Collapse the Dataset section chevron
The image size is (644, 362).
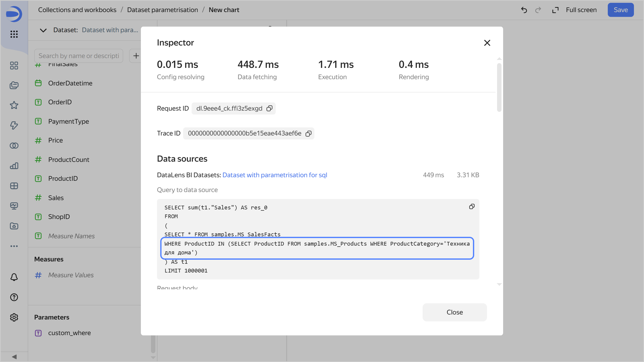point(43,30)
